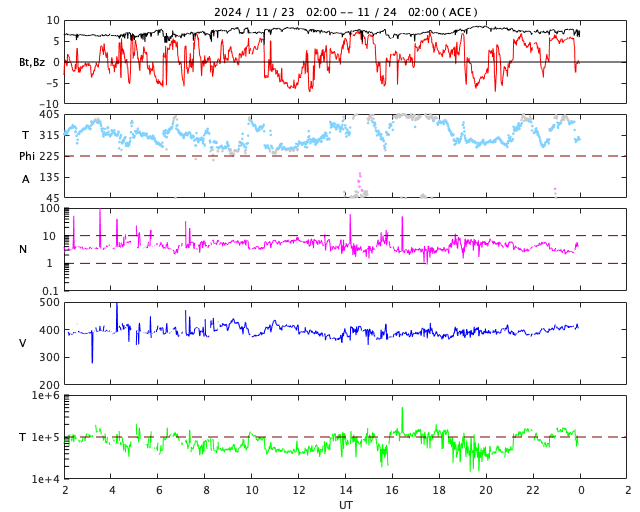Select the 0 UT mark on the time axis
Viewport: 640px width, 512px height.
(x=580, y=490)
